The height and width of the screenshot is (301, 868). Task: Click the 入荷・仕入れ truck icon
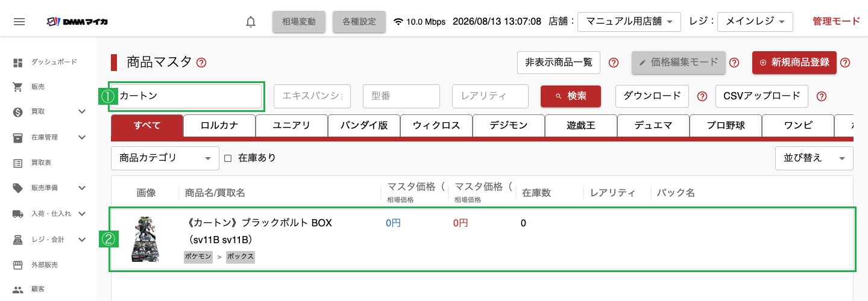(18, 214)
